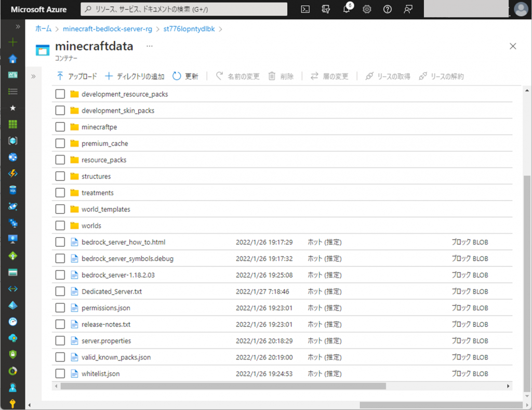This screenshot has width=532, height=410.
Task: Select the checkbox next to premium_cache
Action: click(60, 143)
